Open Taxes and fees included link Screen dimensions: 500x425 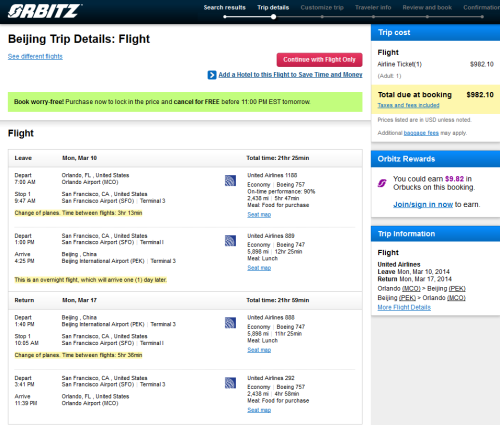click(408, 105)
